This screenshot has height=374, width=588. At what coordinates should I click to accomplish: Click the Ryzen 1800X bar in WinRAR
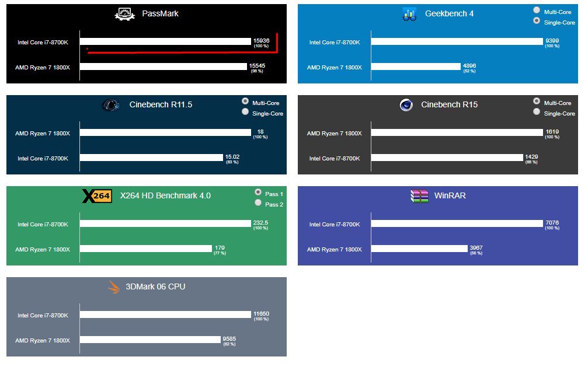click(x=420, y=249)
